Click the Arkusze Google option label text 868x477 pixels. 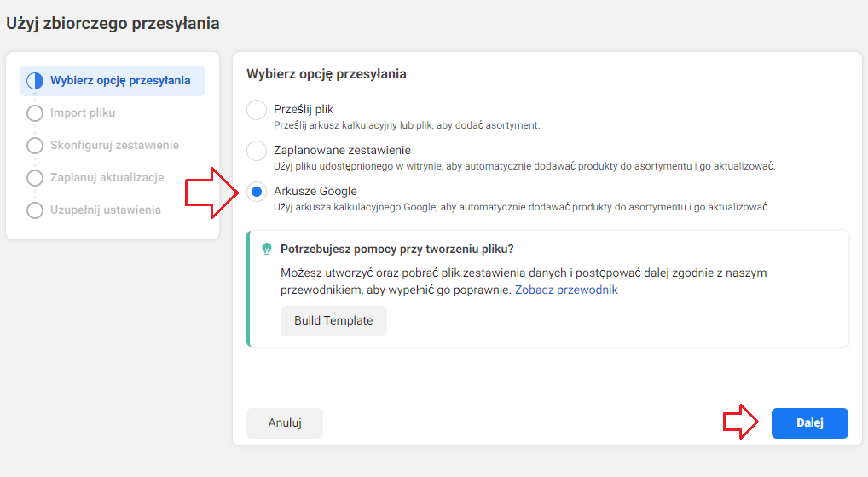pyautogui.click(x=315, y=191)
